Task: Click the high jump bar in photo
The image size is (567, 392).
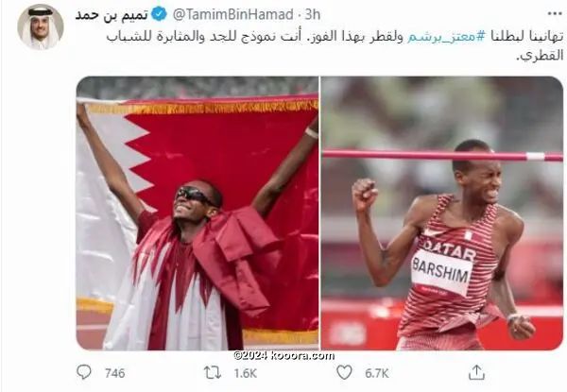Action: coord(442,155)
